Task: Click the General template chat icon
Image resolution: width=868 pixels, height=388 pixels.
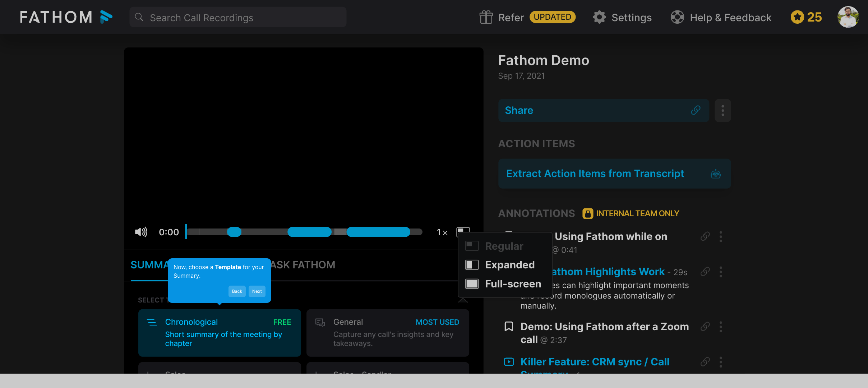Action: click(x=320, y=322)
